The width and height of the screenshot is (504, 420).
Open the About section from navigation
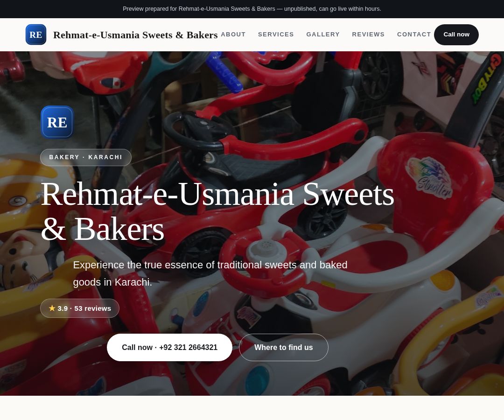[233, 35]
